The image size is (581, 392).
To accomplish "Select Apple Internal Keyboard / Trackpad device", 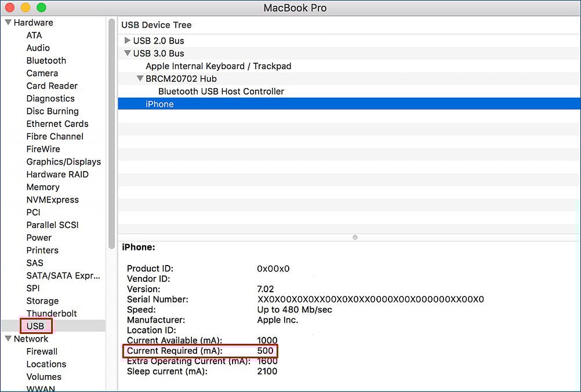I will pos(349,66).
